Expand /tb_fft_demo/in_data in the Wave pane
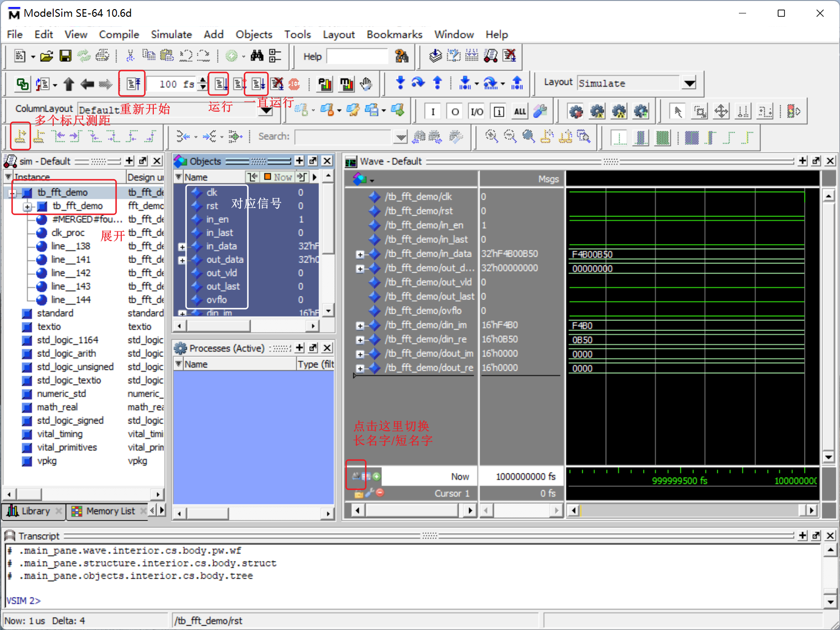Viewport: 840px width, 630px height. [360, 254]
